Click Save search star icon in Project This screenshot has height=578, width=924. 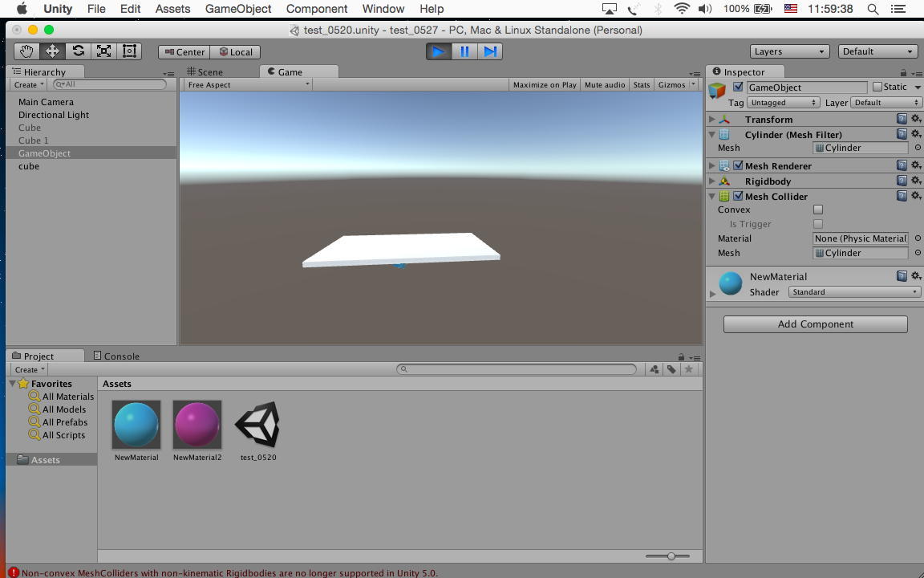pos(688,369)
